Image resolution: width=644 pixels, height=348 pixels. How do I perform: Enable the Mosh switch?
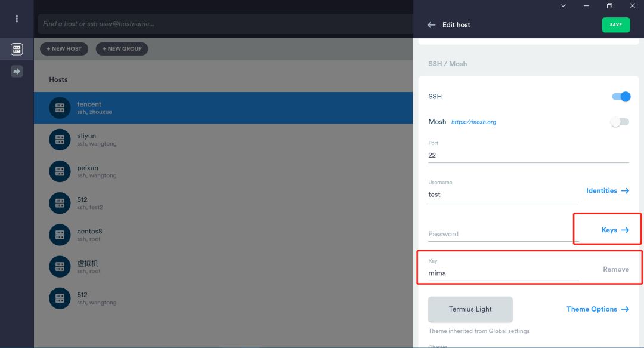click(620, 122)
